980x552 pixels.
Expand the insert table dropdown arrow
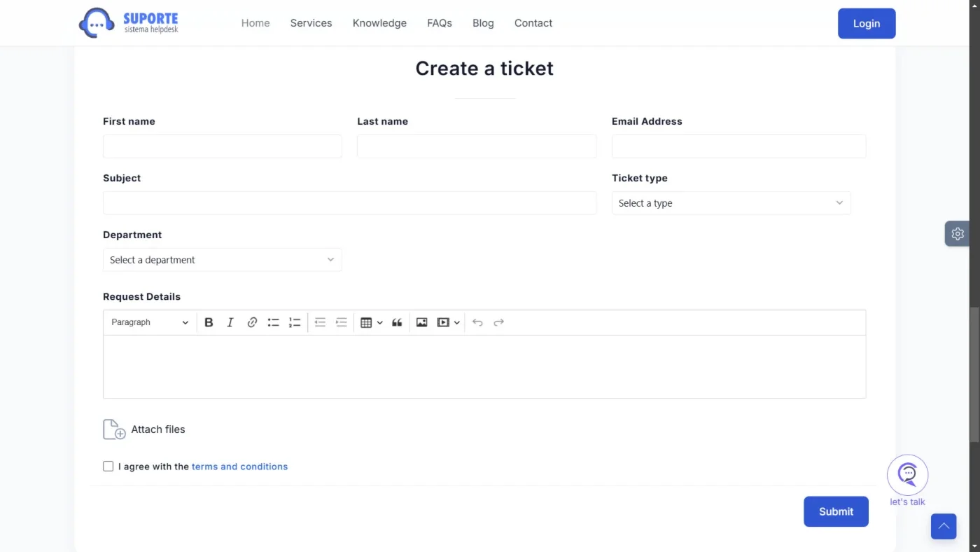(380, 322)
